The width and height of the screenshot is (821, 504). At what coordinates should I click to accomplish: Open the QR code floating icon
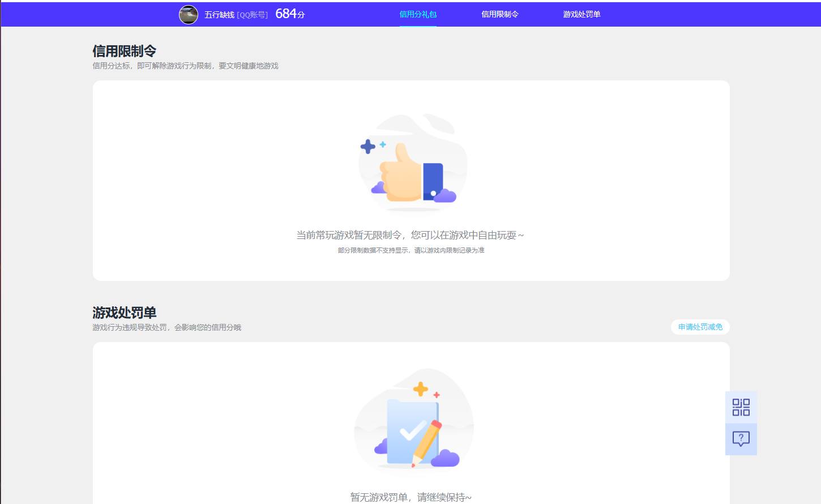pos(741,407)
